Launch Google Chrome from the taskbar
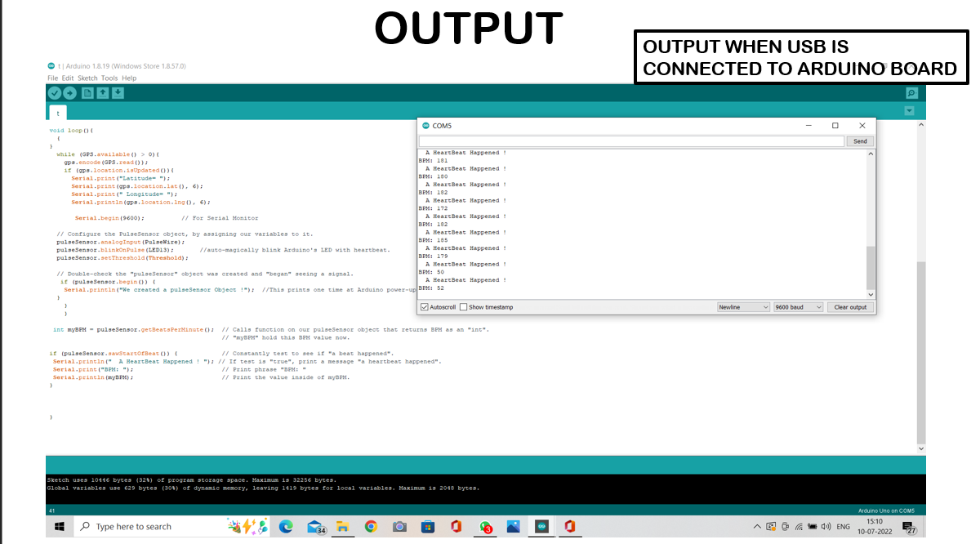980x544 pixels. tap(371, 527)
